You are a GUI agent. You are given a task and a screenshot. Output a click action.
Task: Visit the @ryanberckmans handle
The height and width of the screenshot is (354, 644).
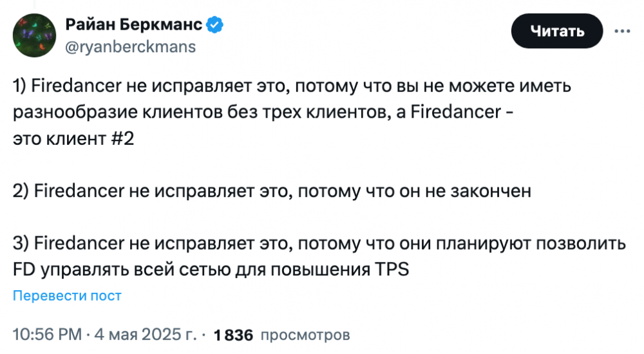pos(131,47)
